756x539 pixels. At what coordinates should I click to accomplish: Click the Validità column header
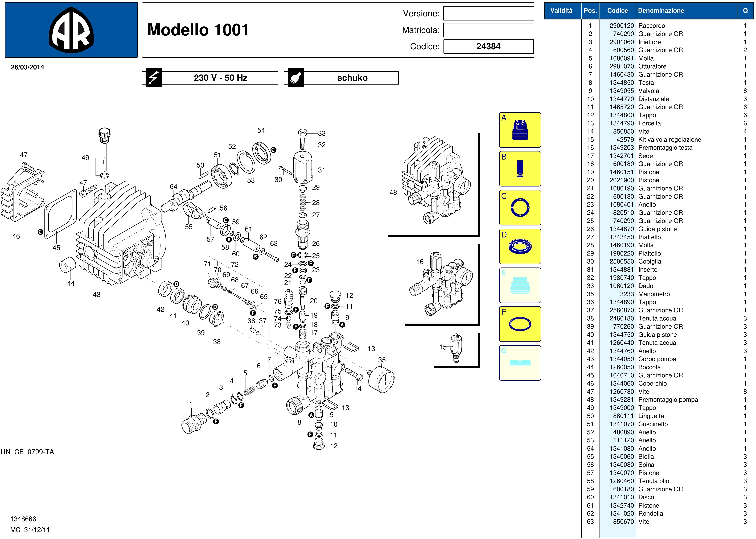[561, 11]
